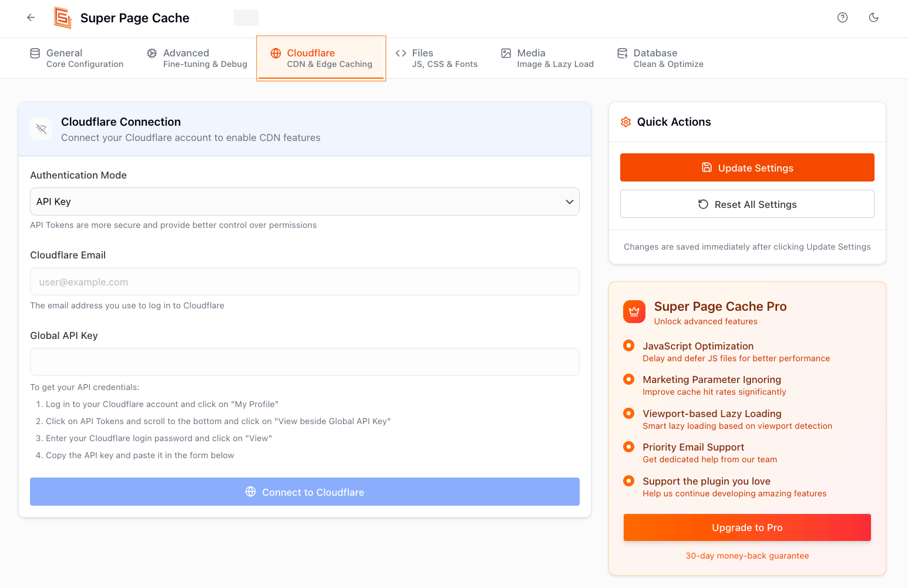Viewport: 908px width, 588px height.
Task: Click the back arrow icon
Action: (31, 18)
